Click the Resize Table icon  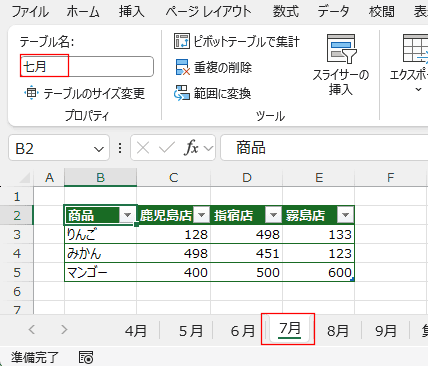pos(31,93)
